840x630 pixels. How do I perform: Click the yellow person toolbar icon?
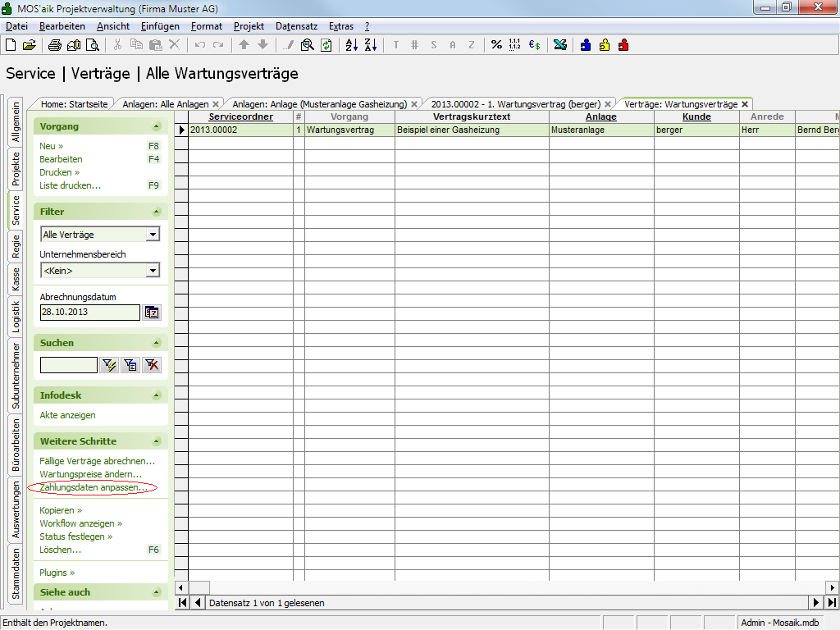tap(605, 45)
